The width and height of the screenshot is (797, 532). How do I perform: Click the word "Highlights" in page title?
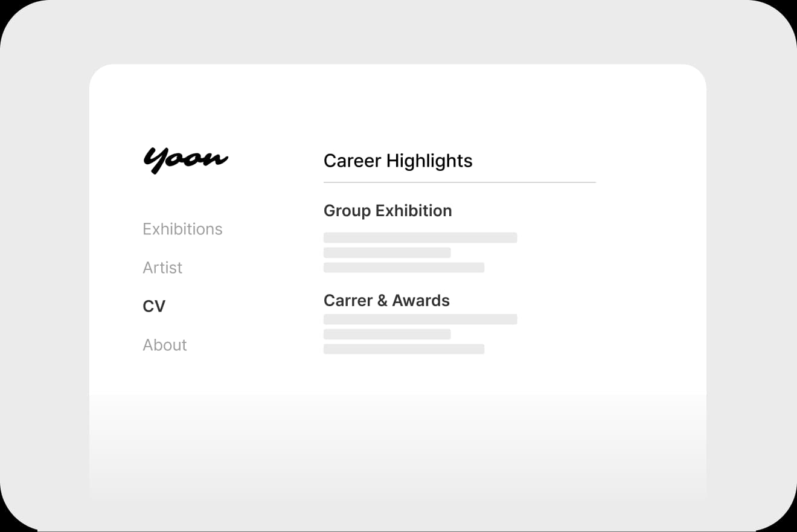point(429,161)
